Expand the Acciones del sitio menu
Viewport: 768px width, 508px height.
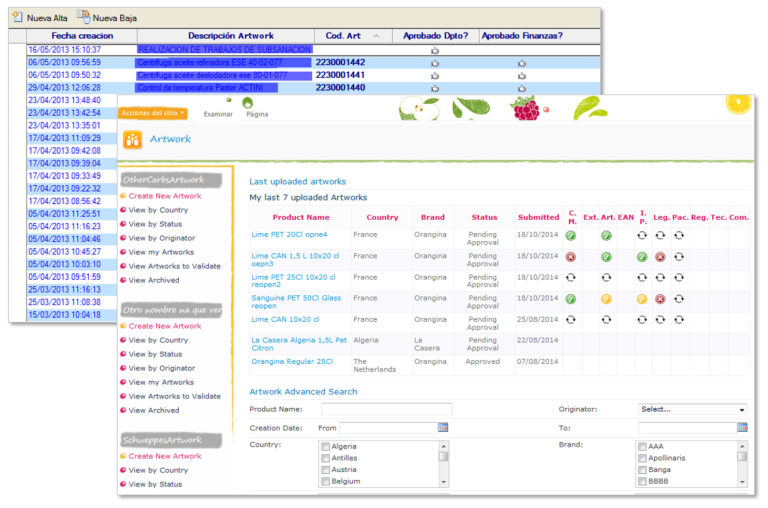(x=153, y=113)
